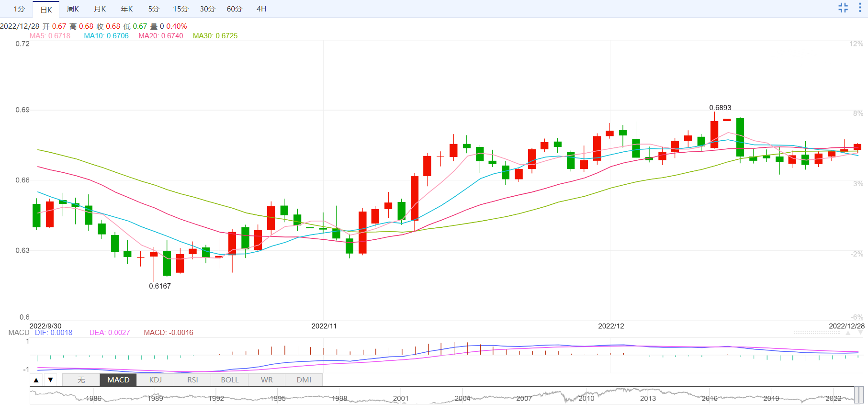The width and height of the screenshot is (868, 414).
Task: Click the right handle of the range slider
Action: pyautogui.click(x=861, y=395)
